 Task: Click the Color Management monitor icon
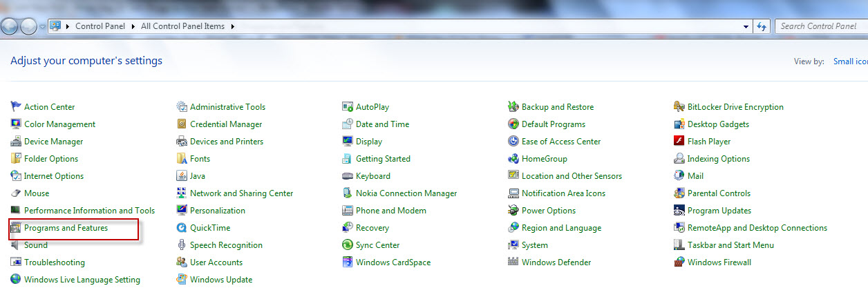click(16, 124)
